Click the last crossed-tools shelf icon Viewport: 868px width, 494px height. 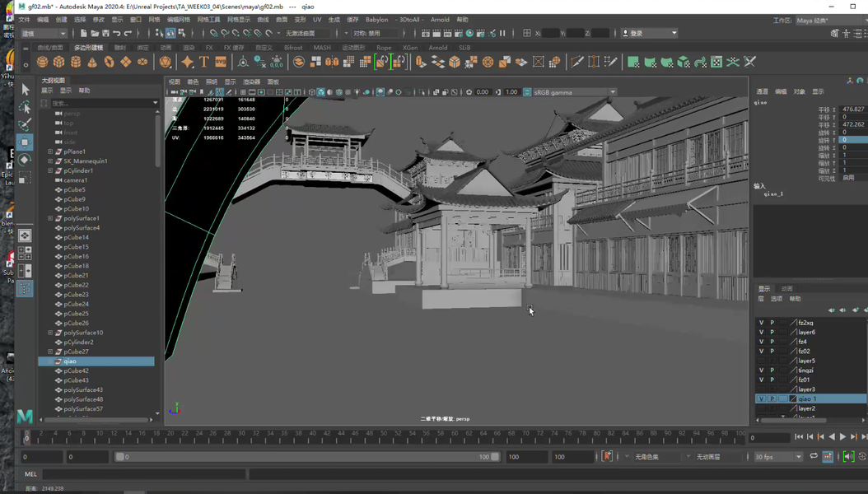[749, 62]
